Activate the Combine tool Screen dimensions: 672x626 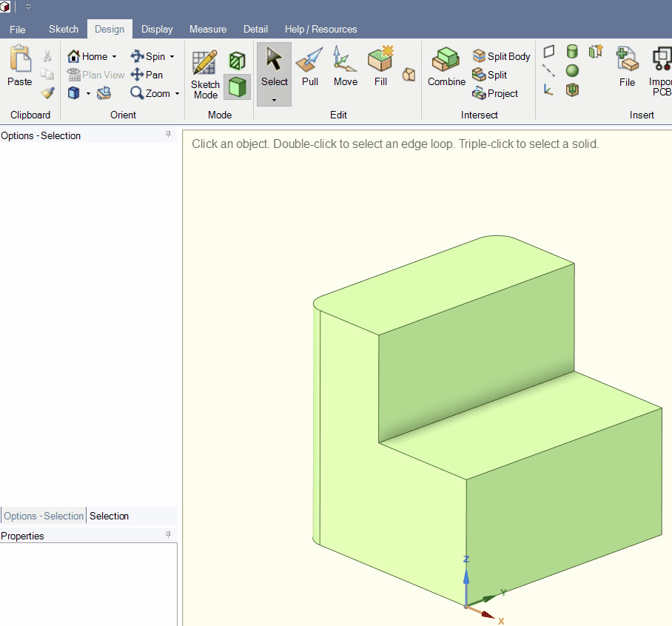[x=446, y=67]
